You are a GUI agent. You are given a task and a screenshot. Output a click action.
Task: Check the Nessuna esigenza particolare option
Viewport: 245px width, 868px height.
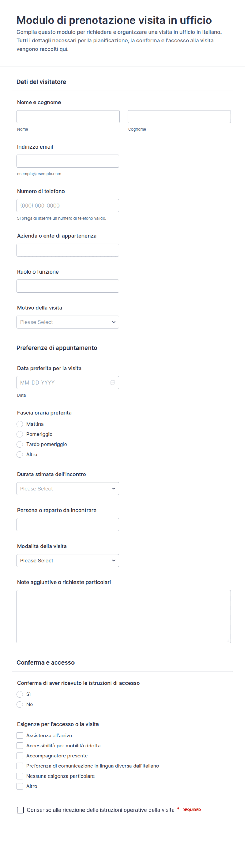tap(20, 776)
